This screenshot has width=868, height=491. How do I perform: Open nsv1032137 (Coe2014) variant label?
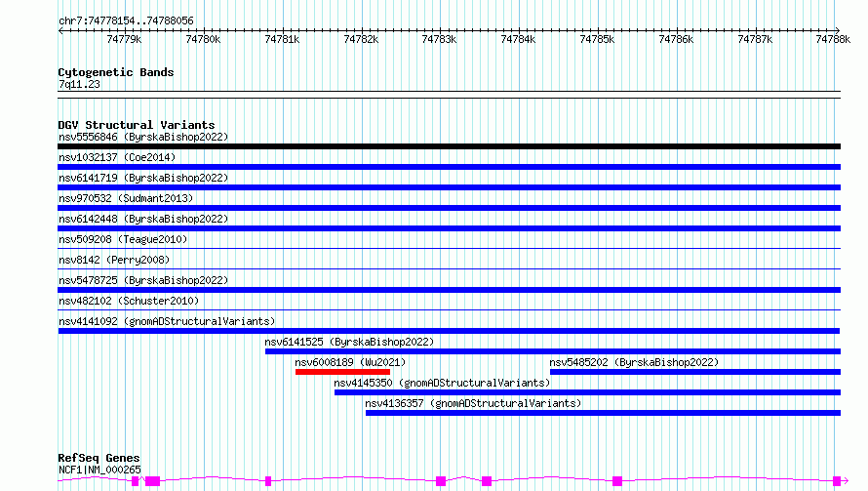click(x=117, y=157)
